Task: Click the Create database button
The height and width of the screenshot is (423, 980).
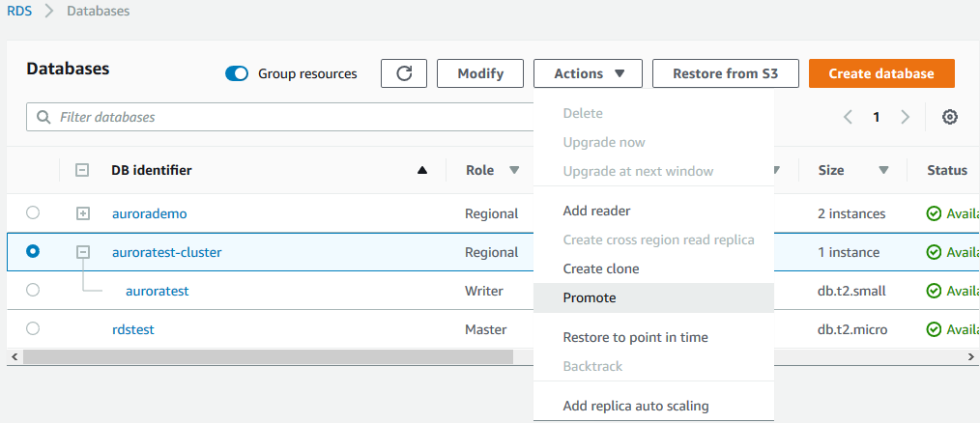Action: pos(880,73)
